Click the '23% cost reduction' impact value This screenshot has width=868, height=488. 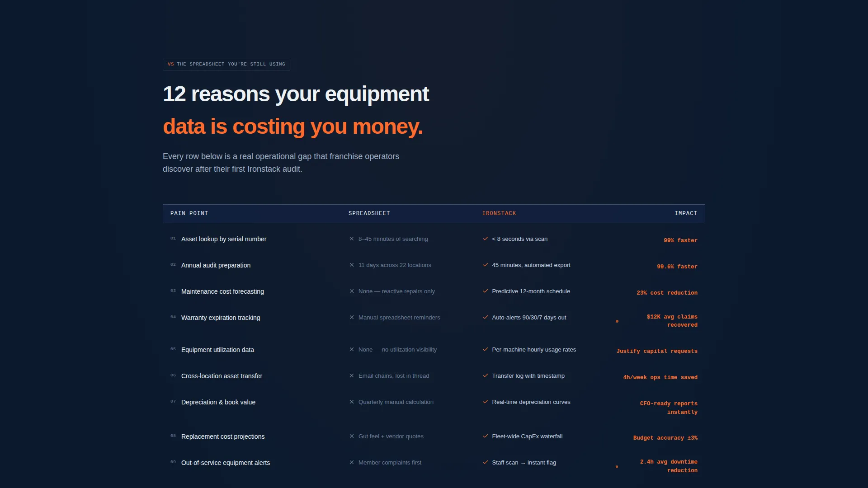tap(667, 293)
